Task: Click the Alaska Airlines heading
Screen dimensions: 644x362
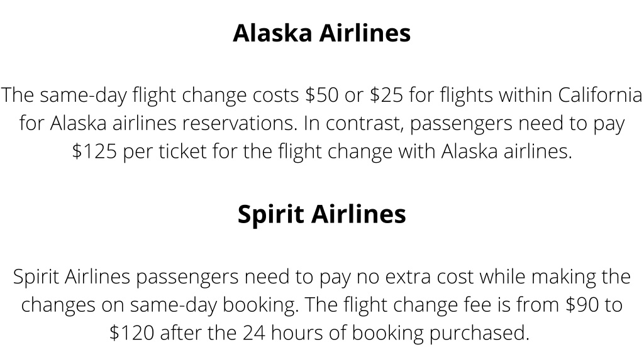Action: point(321,33)
